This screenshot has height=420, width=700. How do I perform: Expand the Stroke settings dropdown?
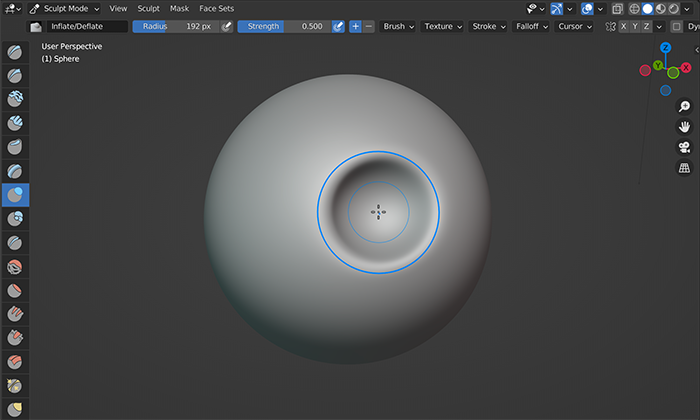click(x=489, y=27)
